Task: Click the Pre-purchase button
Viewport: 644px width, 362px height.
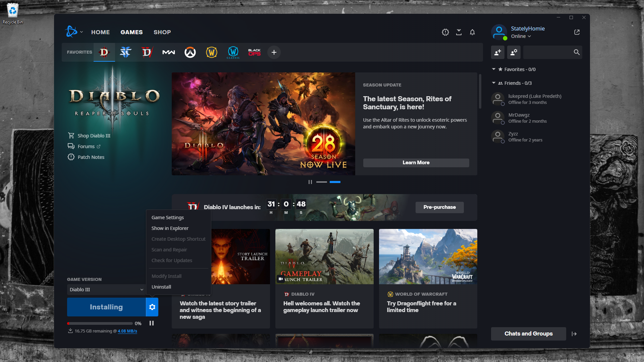Action: (x=439, y=207)
